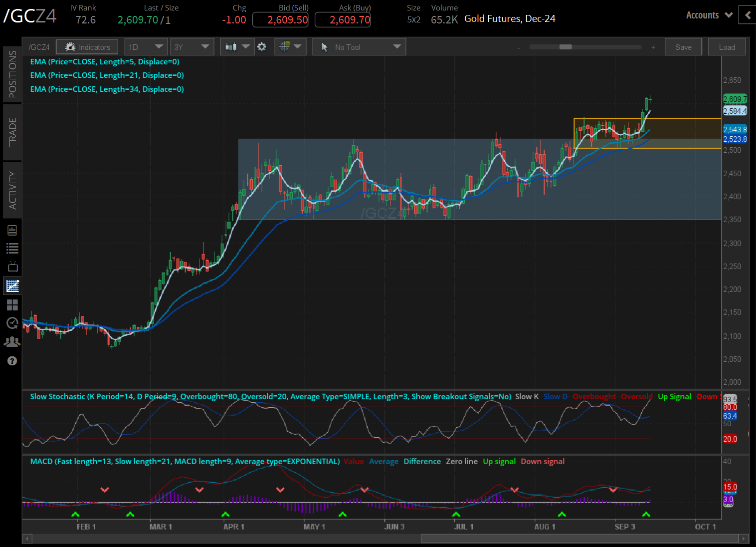
Task: Click the help question mark icon
Action: pyautogui.click(x=12, y=361)
